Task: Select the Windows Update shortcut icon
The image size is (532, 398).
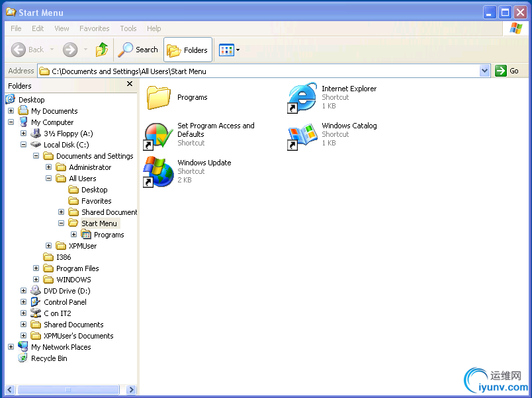Action: (x=158, y=171)
